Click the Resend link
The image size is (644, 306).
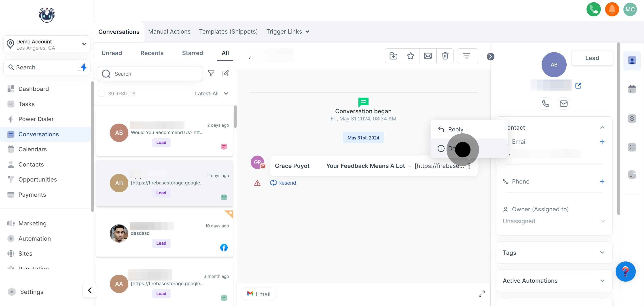coord(283,183)
